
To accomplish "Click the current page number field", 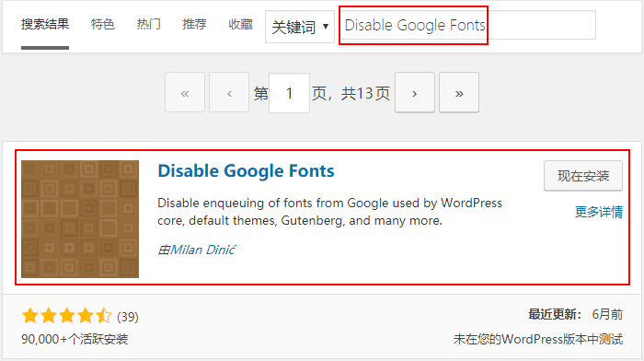I will (x=289, y=93).
